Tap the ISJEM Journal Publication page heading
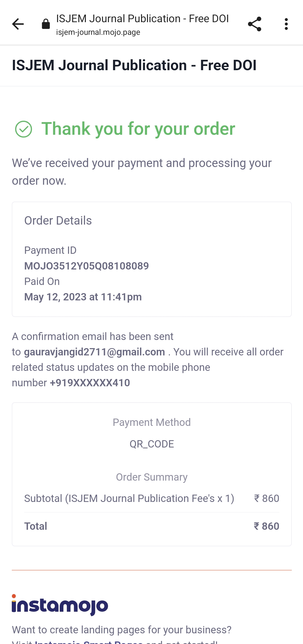Viewport: 303px width, 644px height. pos(134,65)
